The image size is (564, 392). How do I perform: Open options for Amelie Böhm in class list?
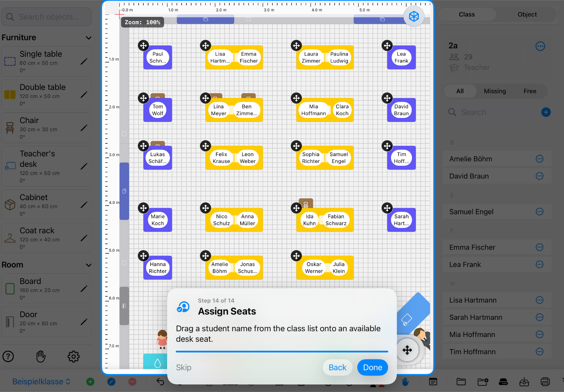[540, 159]
